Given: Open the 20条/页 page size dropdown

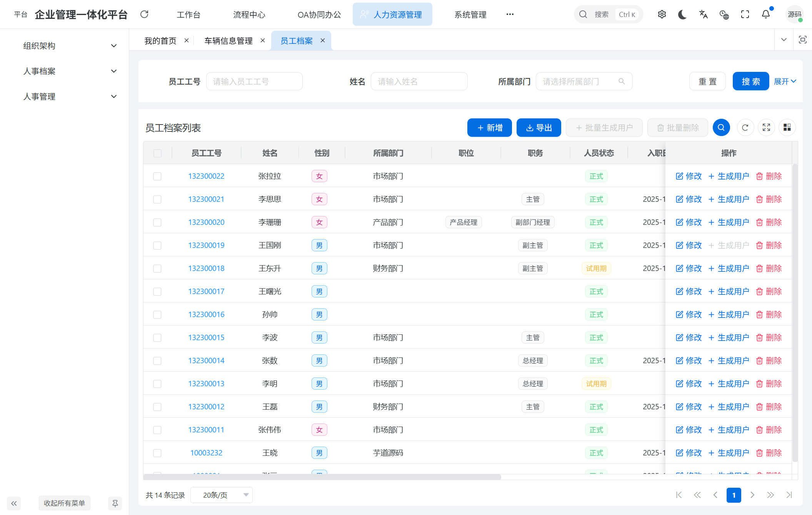Looking at the screenshot, I should [222, 495].
